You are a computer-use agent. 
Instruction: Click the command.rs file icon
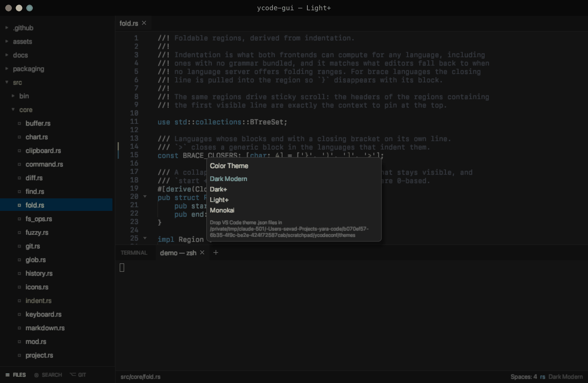click(19, 164)
